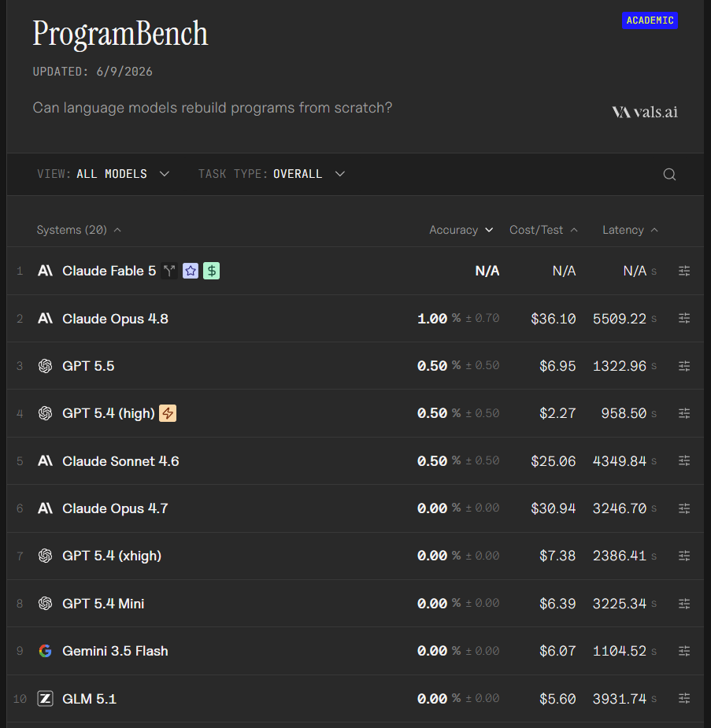Image resolution: width=711 pixels, height=728 pixels.
Task: Sort by the Systems (20) column header
Action: 79,230
